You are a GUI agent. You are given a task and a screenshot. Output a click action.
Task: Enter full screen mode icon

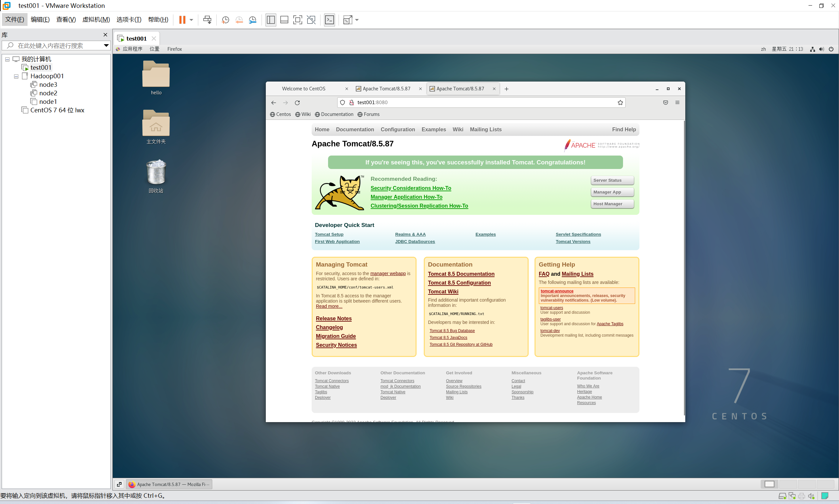coord(297,20)
